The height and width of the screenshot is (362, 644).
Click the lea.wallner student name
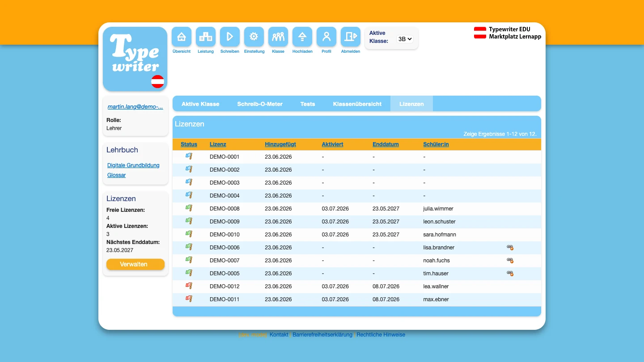pyautogui.click(x=436, y=286)
